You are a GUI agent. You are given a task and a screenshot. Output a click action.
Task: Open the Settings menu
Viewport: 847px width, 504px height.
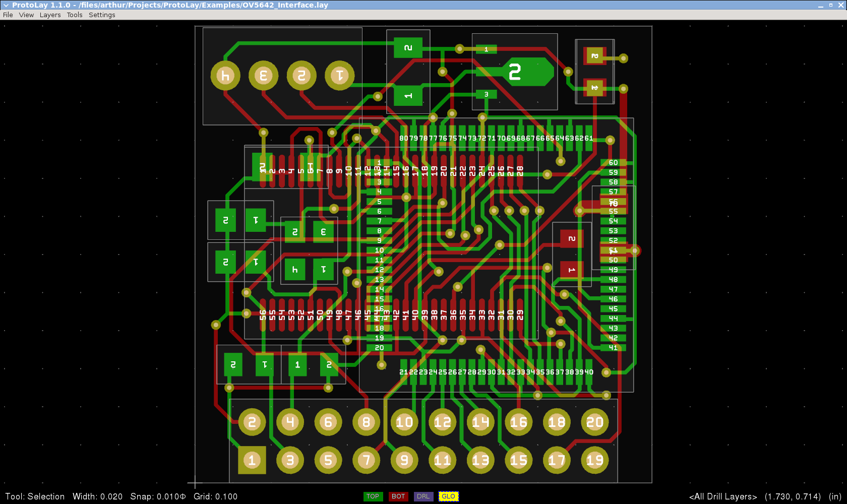(102, 15)
